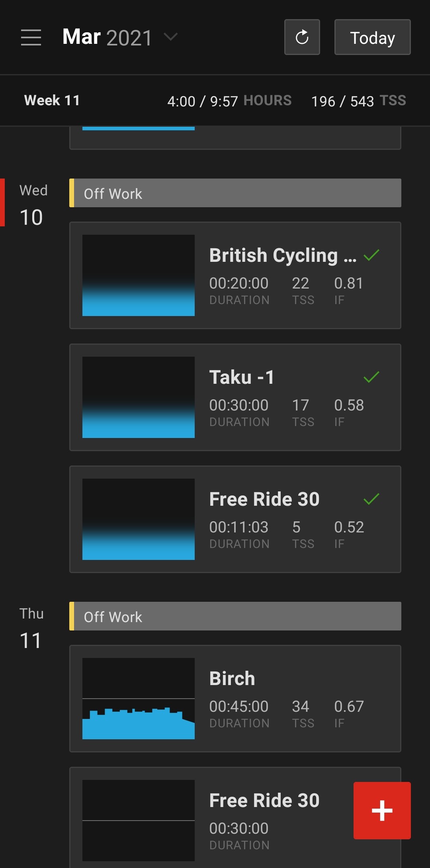
Task: Tap the red add workout plus button
Action: click(x=382, y=810)
